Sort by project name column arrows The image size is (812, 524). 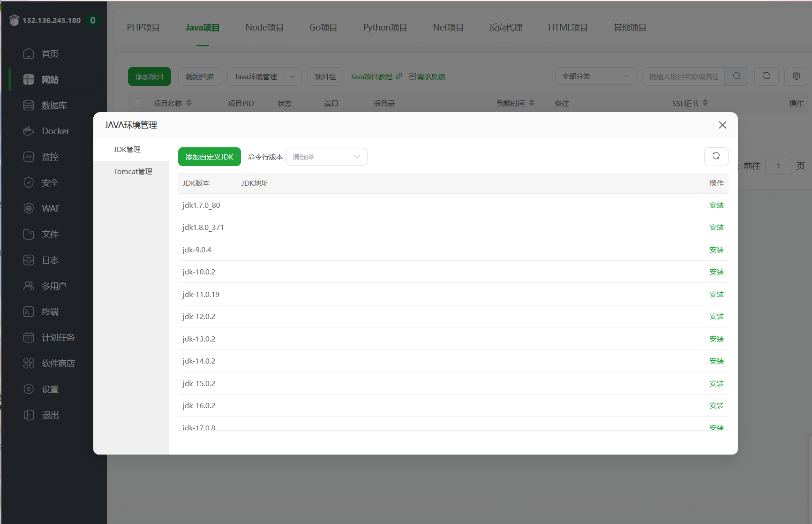[189, 103]
